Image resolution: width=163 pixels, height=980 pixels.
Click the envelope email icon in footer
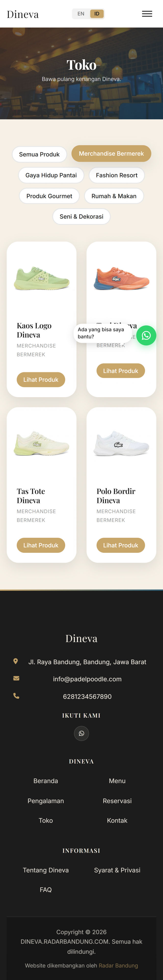(16, 678)
